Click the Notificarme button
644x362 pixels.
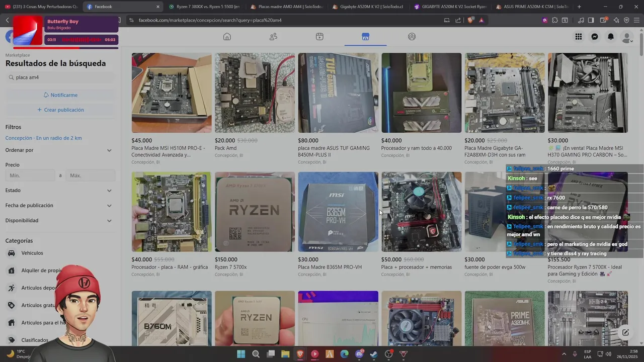tap(60, 95)
